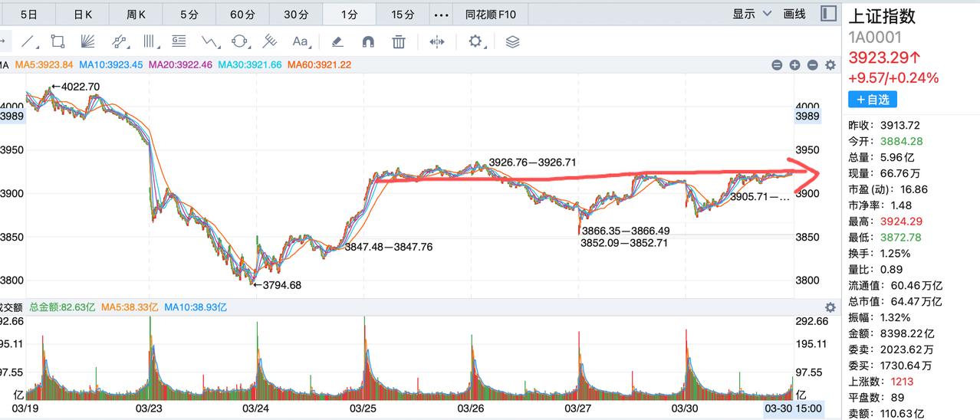This screenshot has height=420, width=980.
Task: Click the volume MA5:38.33亿 label
Action: (x=129, y=307)
